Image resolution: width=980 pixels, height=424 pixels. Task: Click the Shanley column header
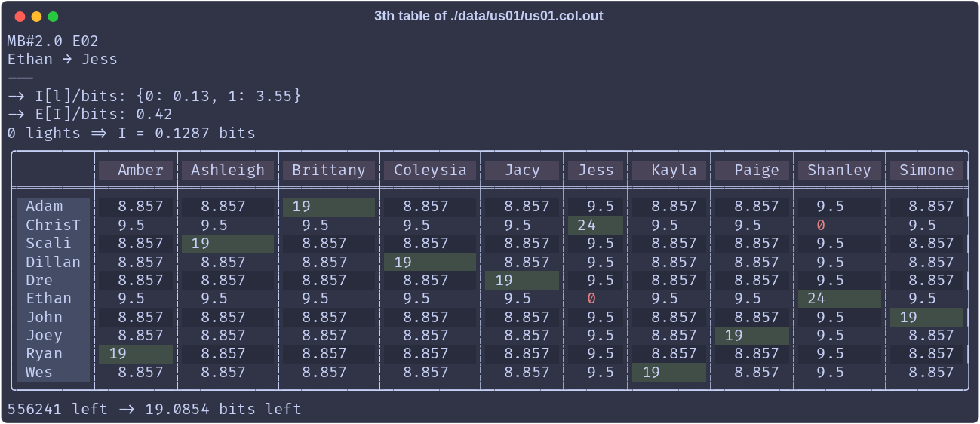pos(839,171)
